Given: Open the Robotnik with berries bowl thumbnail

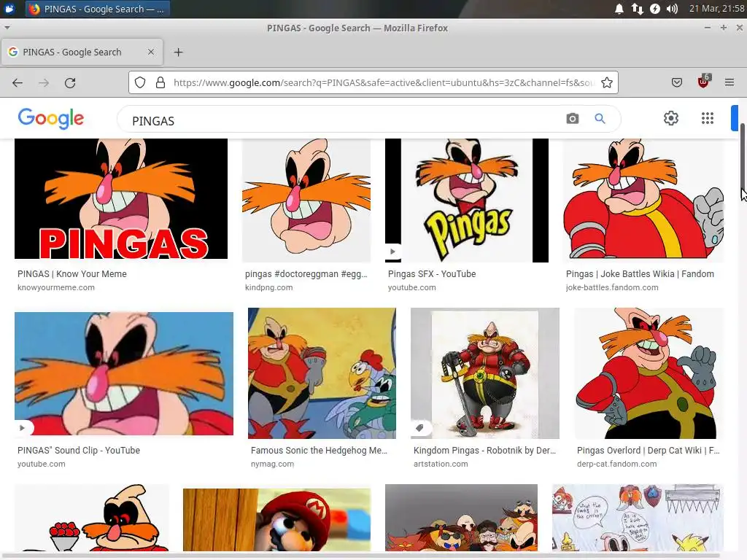Looking at the screenshot, I should 92,518.
